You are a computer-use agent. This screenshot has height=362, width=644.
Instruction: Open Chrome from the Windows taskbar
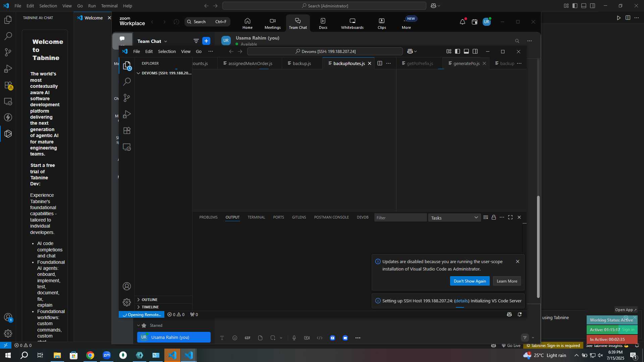coord(90,355)
